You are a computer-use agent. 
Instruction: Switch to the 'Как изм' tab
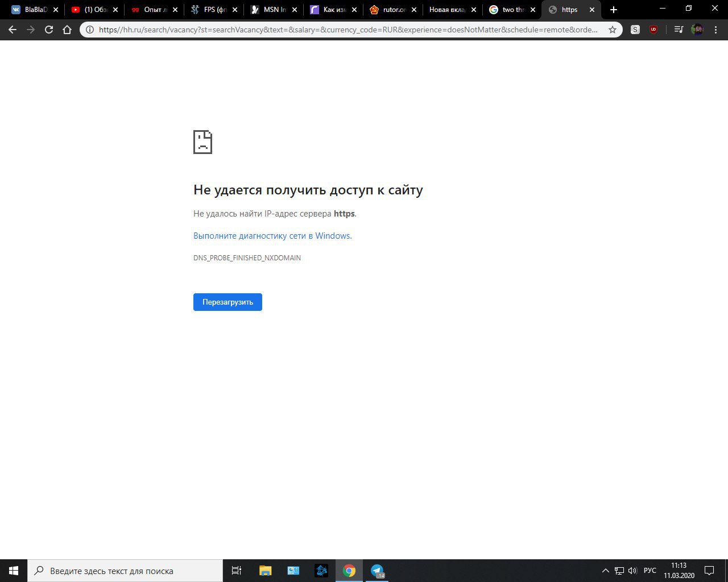point(333,10)
